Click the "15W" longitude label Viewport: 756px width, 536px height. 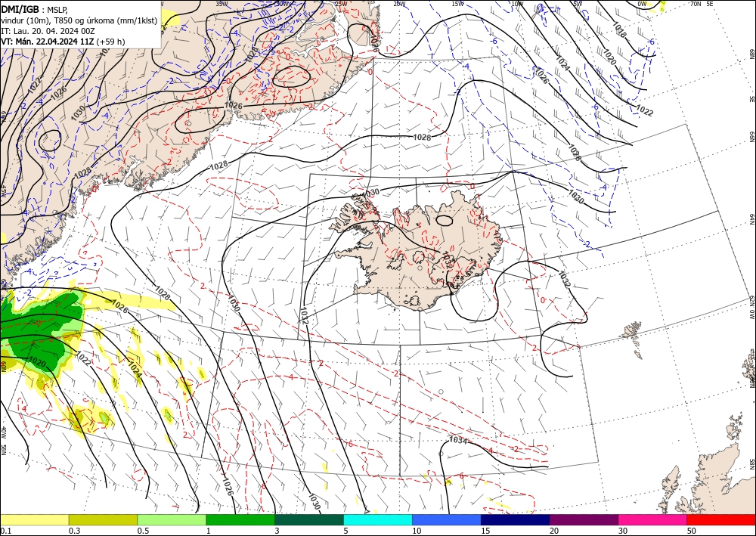point(457,3)
